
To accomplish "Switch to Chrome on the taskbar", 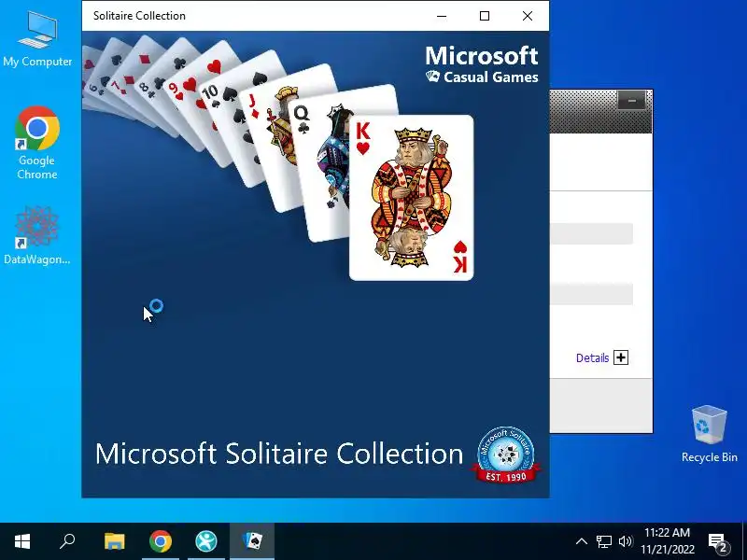I will click(161, 541).
